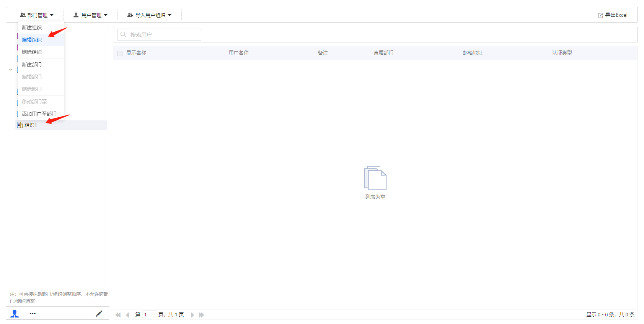Sort by 用户名称 column header
This screenshot has height=324, width=644.
coord(238,53)
